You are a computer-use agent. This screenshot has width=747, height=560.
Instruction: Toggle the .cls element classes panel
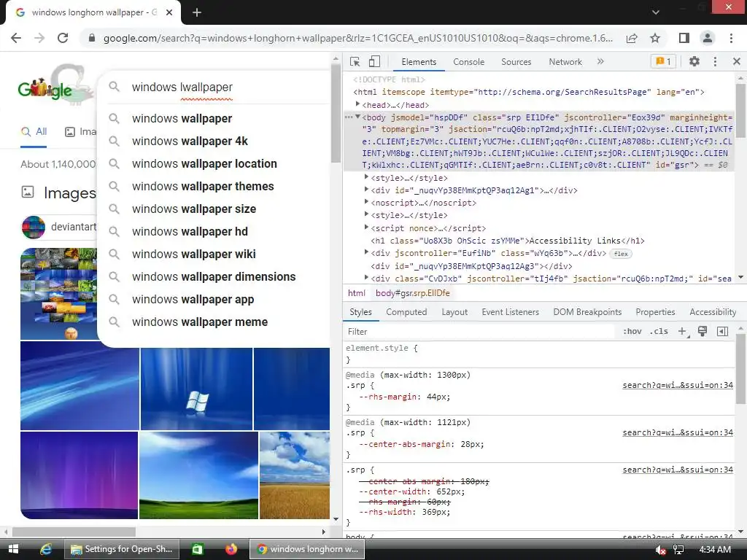659,332
